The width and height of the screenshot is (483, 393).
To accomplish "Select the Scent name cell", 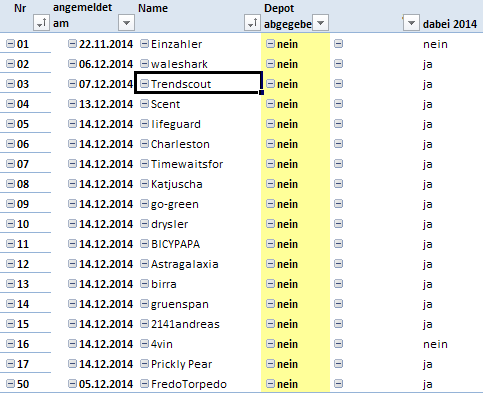I will point(165,104).
